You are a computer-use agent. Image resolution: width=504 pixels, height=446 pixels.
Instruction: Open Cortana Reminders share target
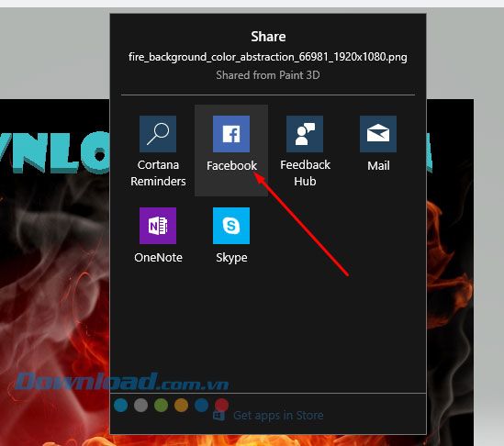158,151
